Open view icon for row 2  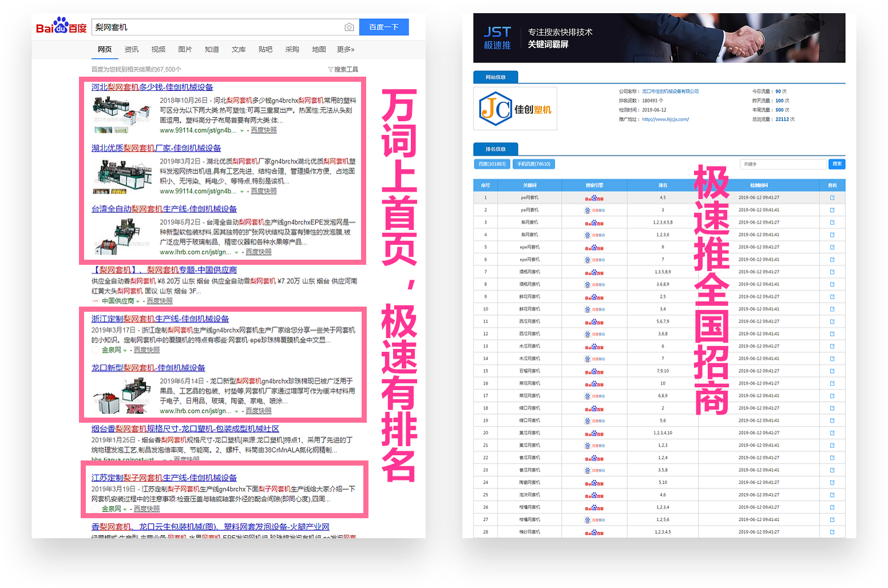832,210
